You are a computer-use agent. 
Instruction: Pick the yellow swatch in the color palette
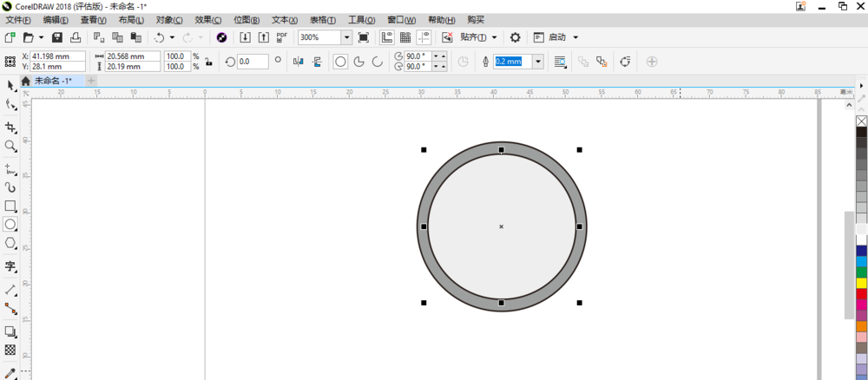pyautogui.click(x=861, y=283)
